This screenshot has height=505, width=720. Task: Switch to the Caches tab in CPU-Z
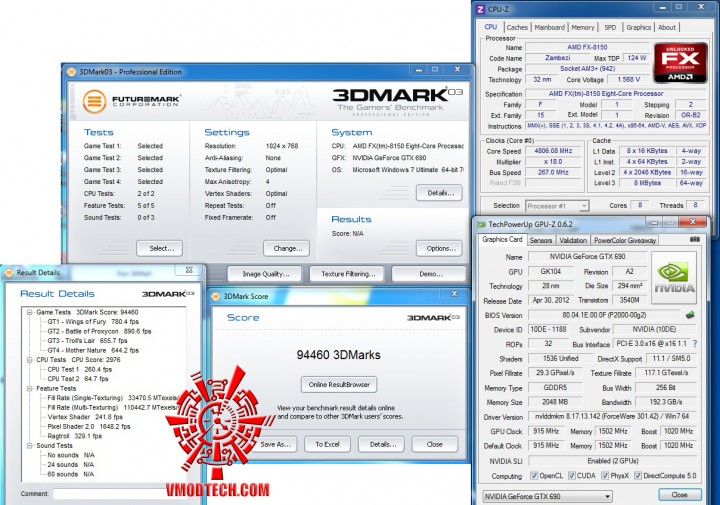tap(517, 28)
